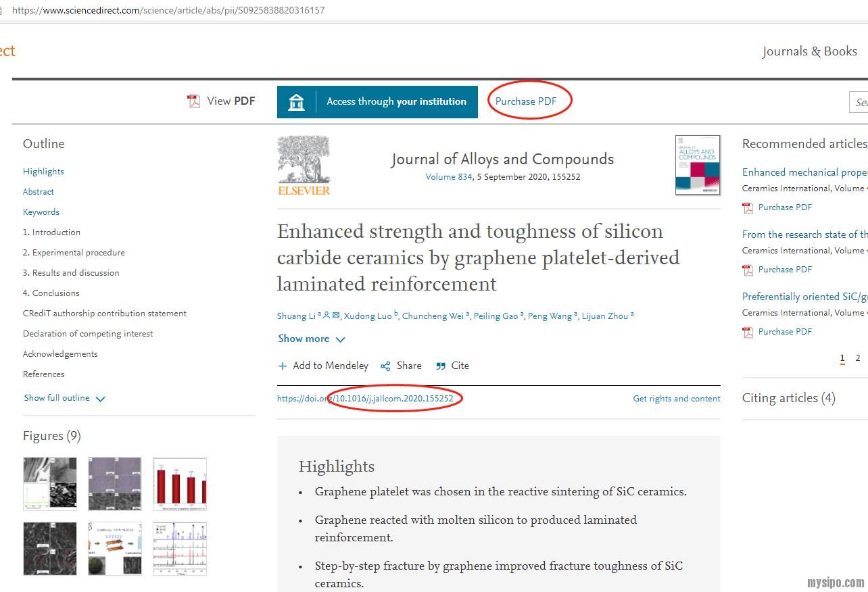868x592 pixels.
Task: Open the Journals & Books menu
Action: (810, 51)
